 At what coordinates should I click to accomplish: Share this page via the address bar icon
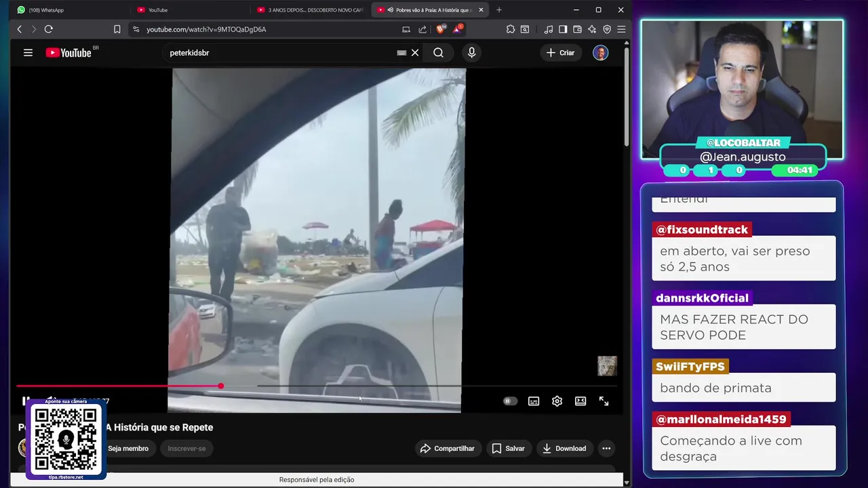422,29
